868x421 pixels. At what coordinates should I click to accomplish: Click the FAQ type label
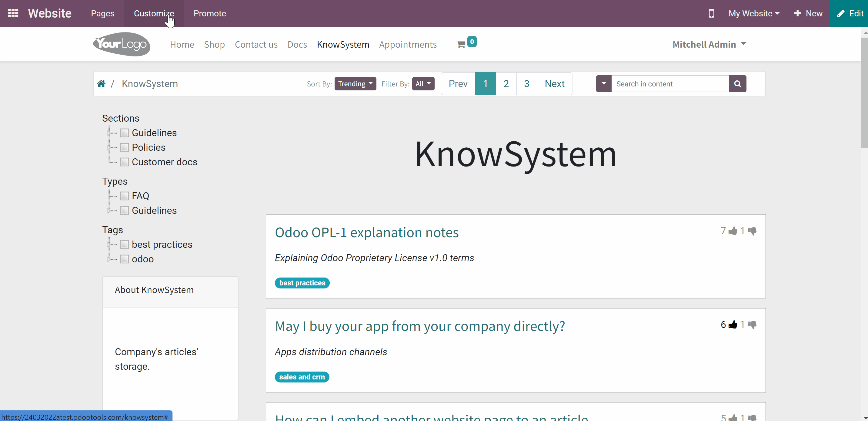140,196
